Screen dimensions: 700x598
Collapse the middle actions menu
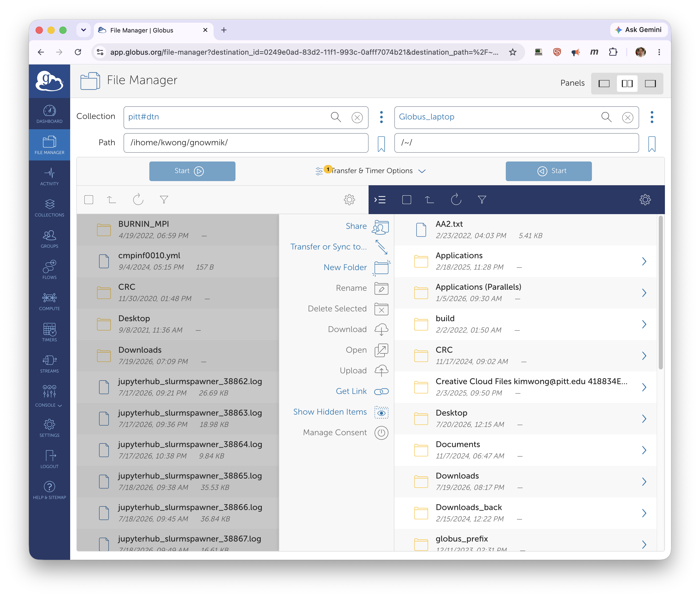point(380,200)
